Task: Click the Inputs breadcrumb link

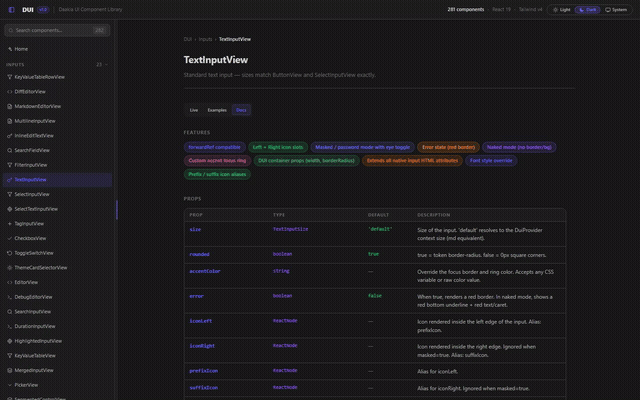Action: point(205,39)
